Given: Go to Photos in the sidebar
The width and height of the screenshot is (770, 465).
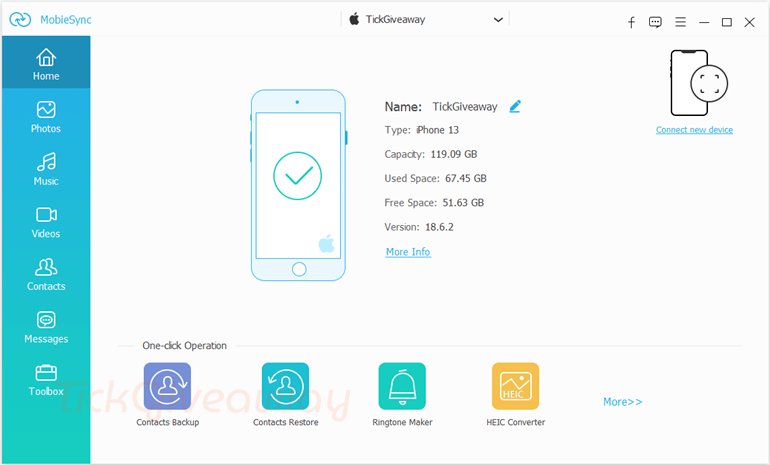Looking at the screenshot, I should [46, 117].
